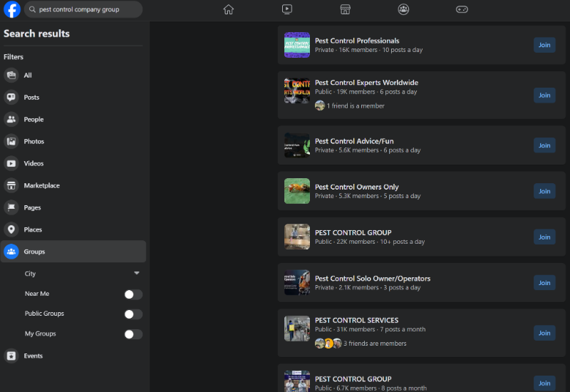The image size is (570, 392).
Task: Join the 22K members PEST CONTROL GROUP
Action: (x=544, y=237)
